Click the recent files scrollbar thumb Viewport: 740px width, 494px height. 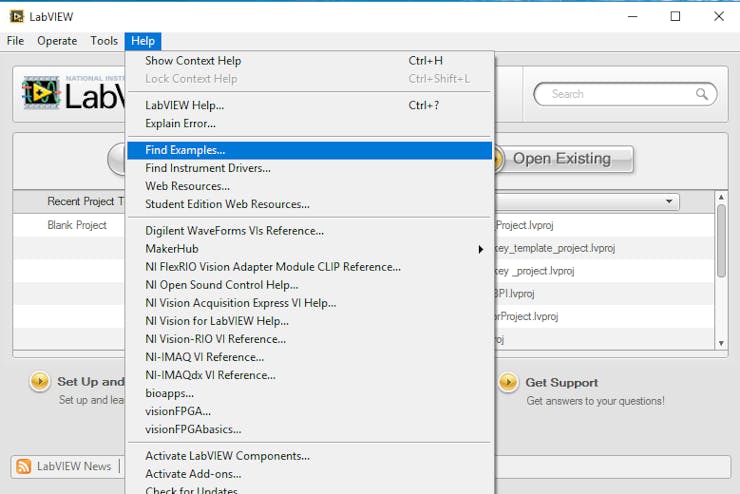click(x=721, y=241)
